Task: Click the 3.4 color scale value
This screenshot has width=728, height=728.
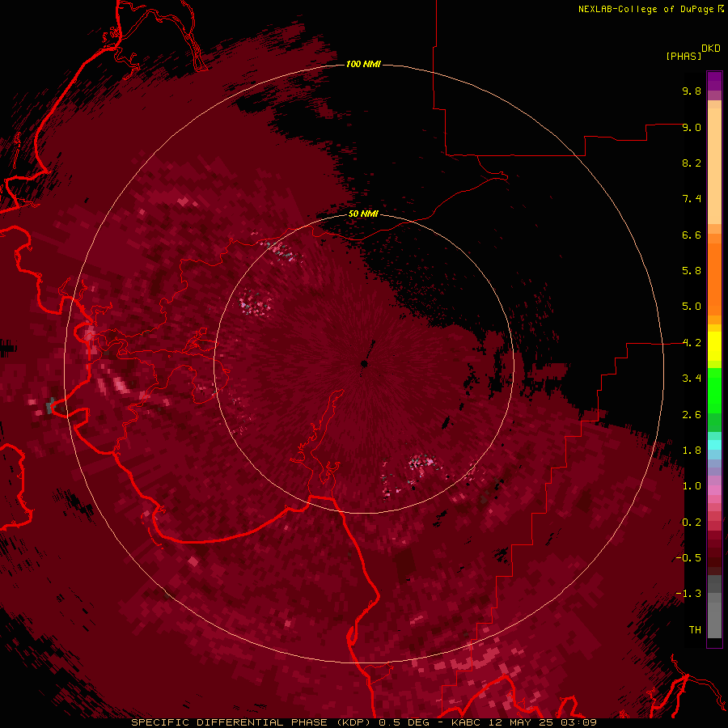Action: (x=692, y=379)
